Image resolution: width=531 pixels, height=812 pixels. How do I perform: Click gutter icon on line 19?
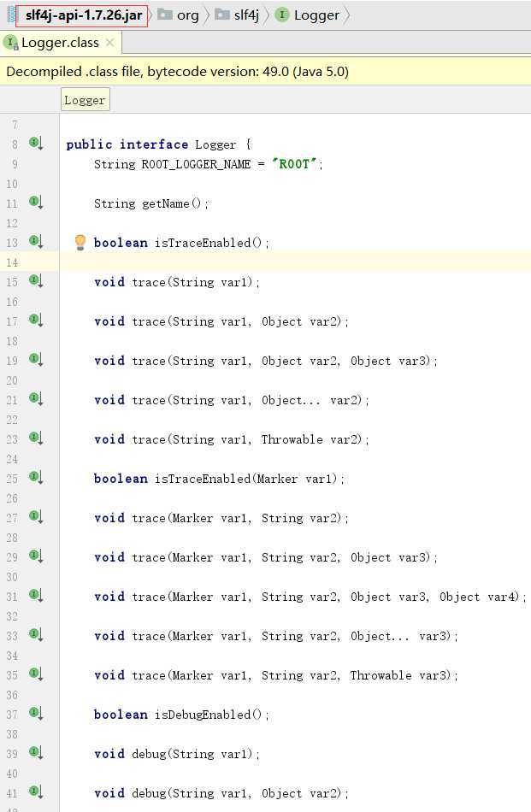(36, 359)
